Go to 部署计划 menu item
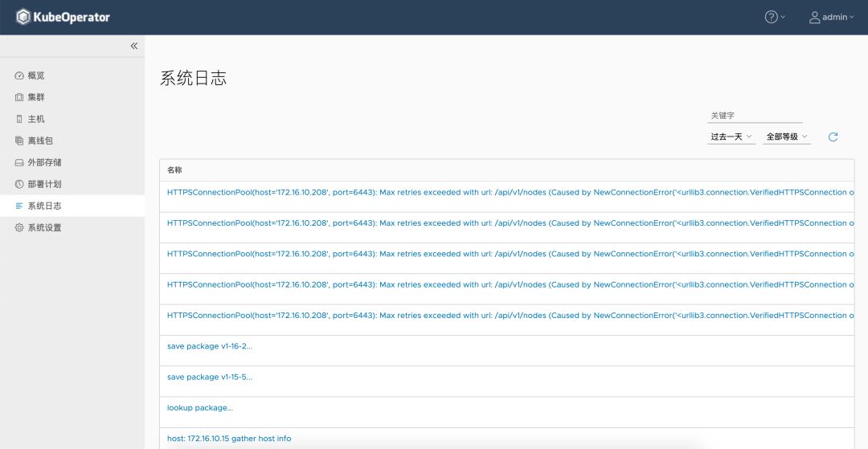 pyautogui.click(x=72, y=184)
